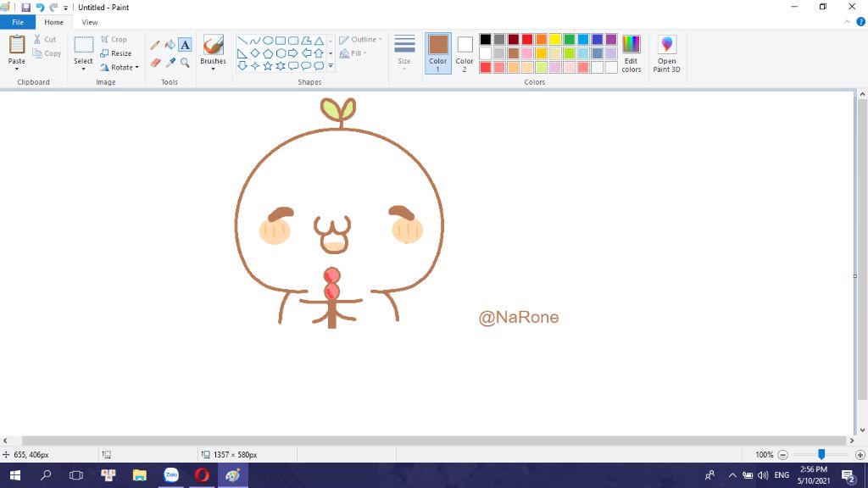
Task: Click the Zoom in plus button
Action: click(x=860, y=455)
